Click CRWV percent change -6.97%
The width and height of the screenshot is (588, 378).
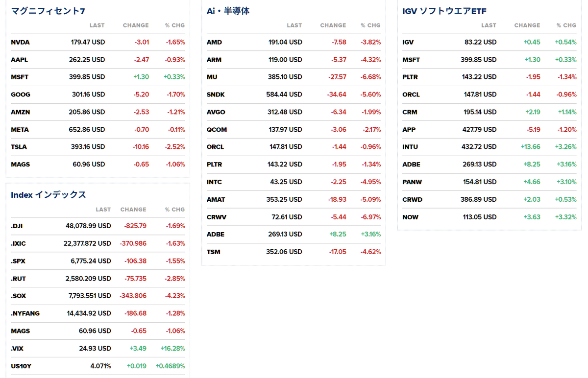tap(371, 217)
